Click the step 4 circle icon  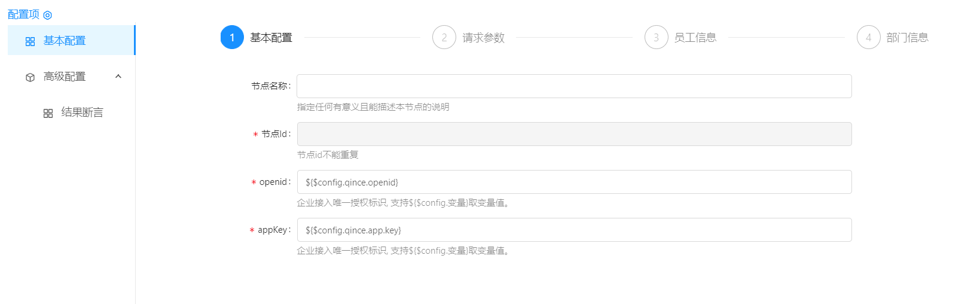[868, 37]
